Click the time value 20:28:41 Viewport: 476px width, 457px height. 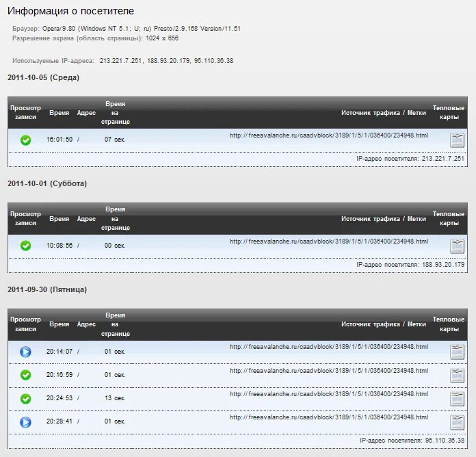pyautogui.click(x=59, y=421)
